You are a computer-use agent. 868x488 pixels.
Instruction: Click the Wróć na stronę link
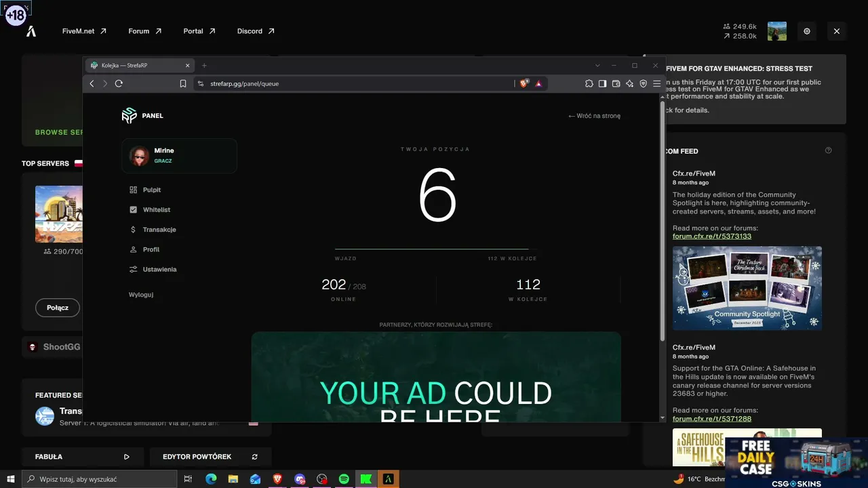[x=594, y=116]
